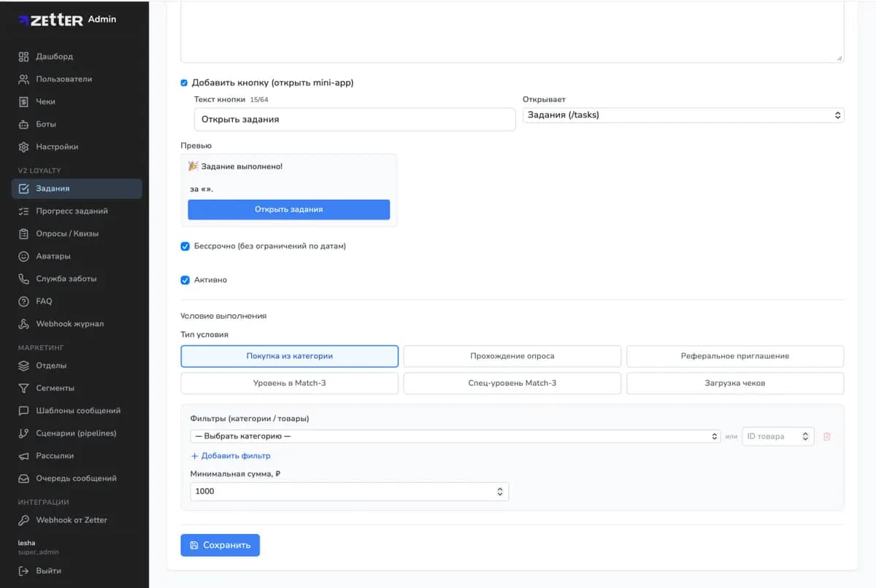Click the Чеки receipt icon
876x588 pixels.
pyautogui.click(x=23, y=101)
